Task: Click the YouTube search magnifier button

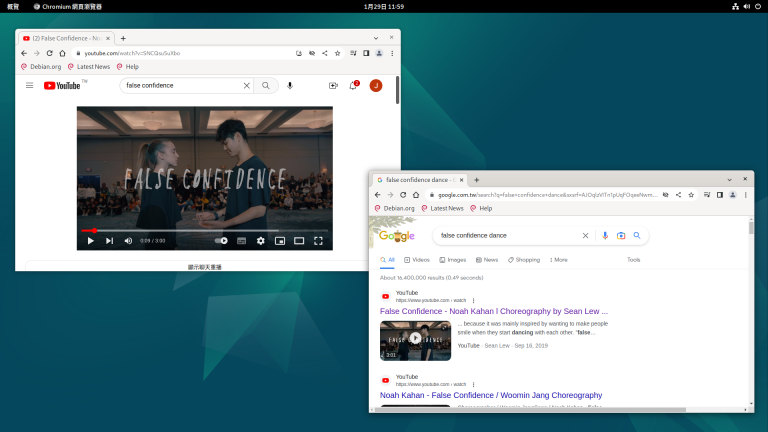Action: [x=265, y=86]
